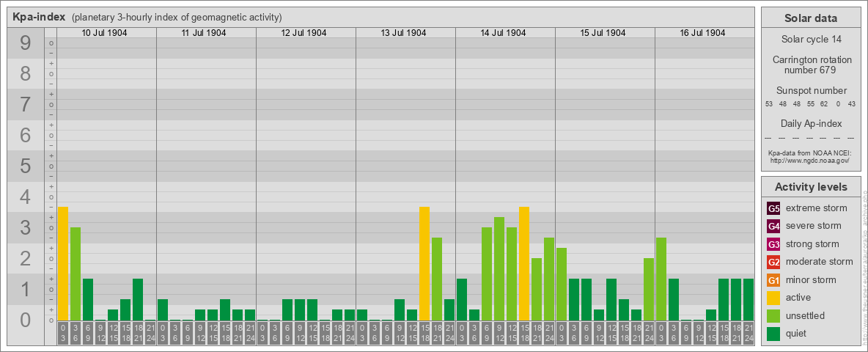Click the sunspot value 62
The width and height of the screenshot is (868, 352).
824,104
